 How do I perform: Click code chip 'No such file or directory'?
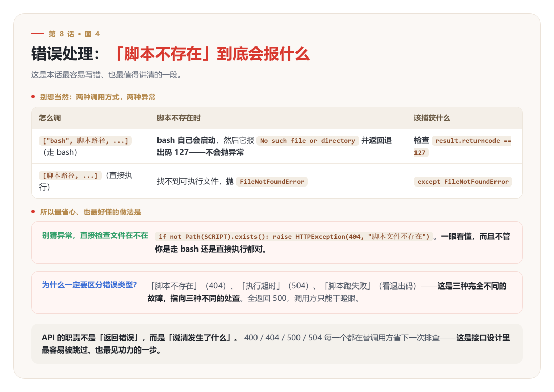coord(307,141)
